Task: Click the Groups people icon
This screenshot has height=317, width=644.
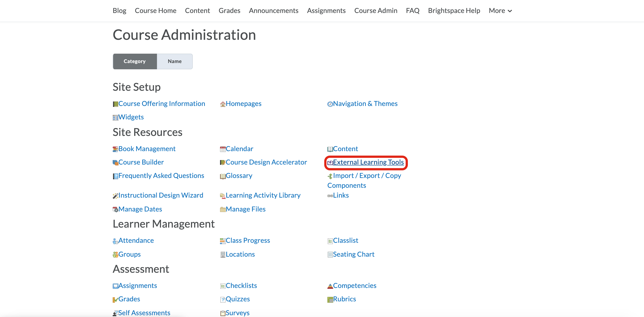Action: coord(116,254)
